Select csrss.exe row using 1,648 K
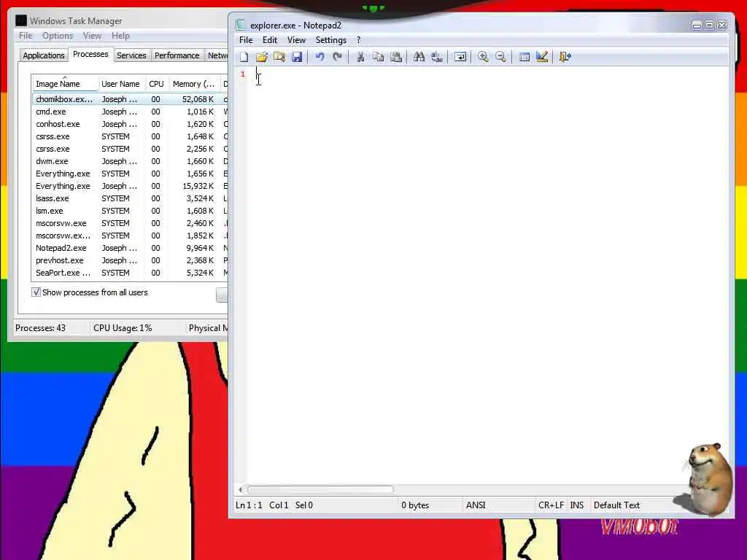Viewport: 747px width, 560px height. (130, 136)
